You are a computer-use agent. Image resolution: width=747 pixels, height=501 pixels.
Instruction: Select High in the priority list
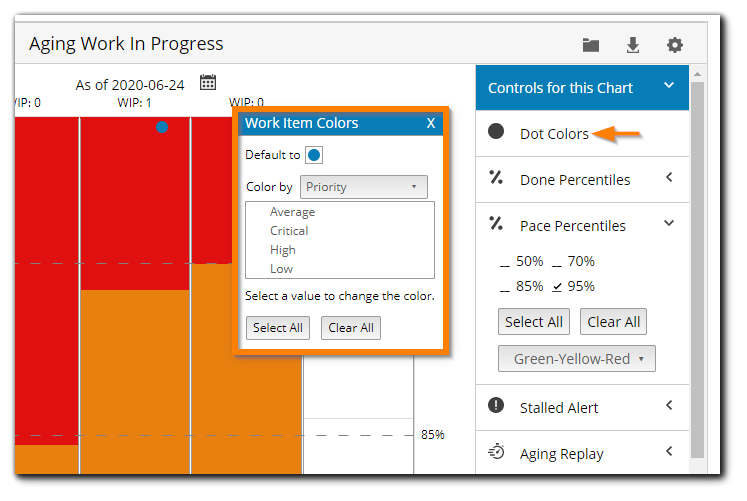coord(283,250)
